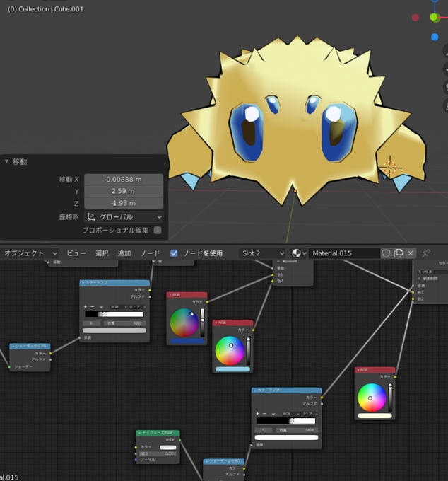Open the ビュー menu in node editor

[76, 253]
